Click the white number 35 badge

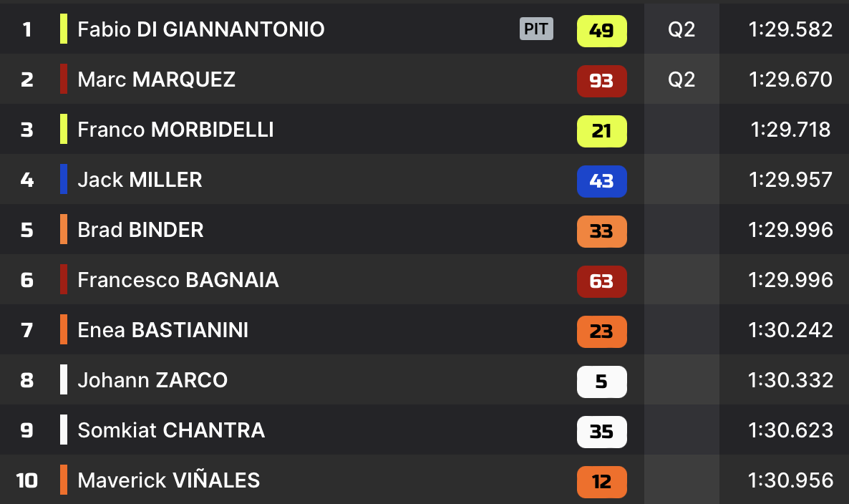pyautogui.click(x=601, y=432)
